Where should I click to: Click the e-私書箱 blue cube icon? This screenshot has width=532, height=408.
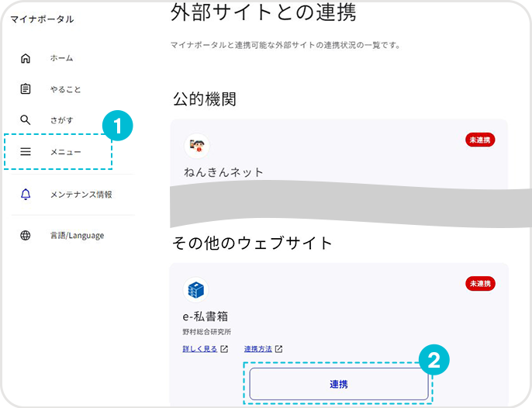pos(195,290)
